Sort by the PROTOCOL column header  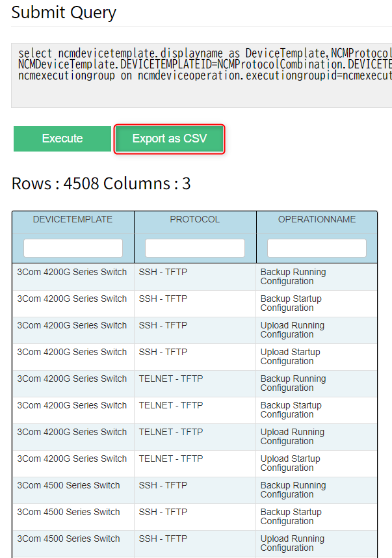click(195, 220)
